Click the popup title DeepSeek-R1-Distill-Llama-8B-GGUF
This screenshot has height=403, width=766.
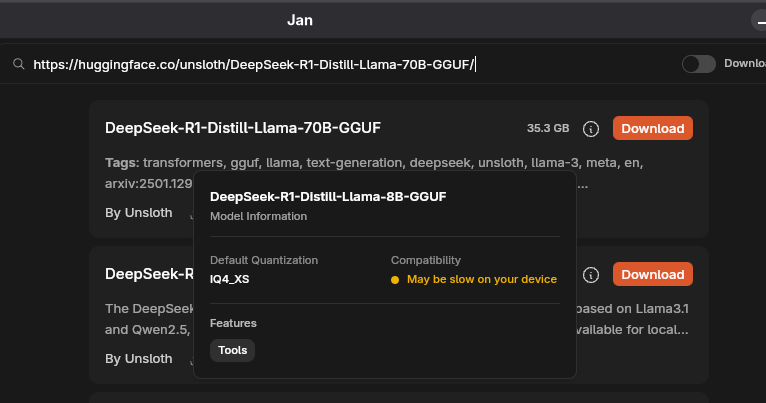point(328,197)
